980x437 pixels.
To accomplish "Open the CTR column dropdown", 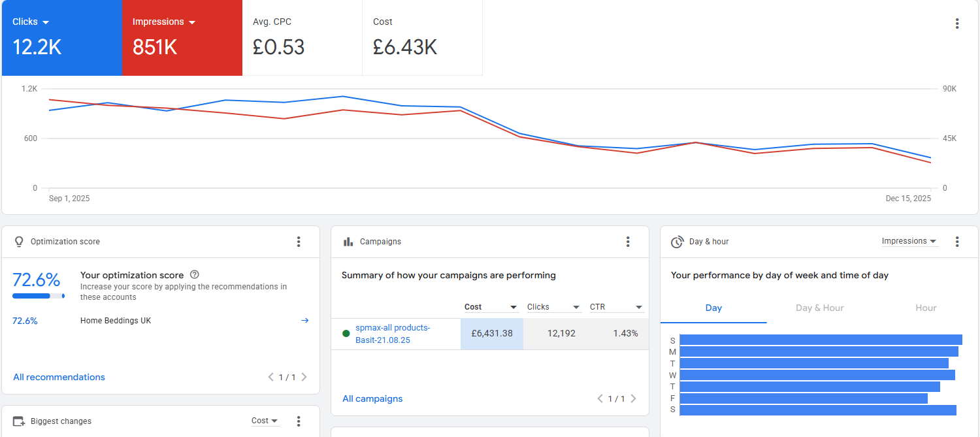I will [x=639, y=307].
